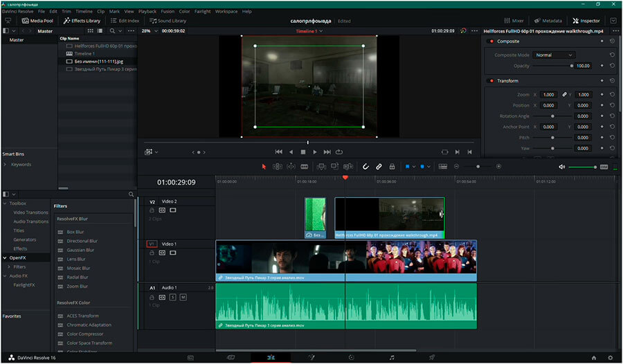Mute the Audio 1 track M button
Screen dimensions: 623x364
[183, 298]
